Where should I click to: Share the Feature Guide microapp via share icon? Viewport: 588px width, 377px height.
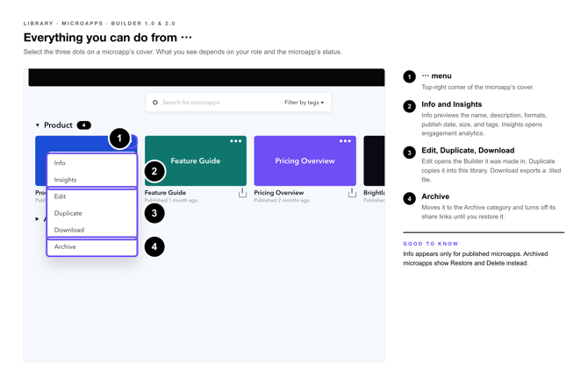click(x=242, y=193)
